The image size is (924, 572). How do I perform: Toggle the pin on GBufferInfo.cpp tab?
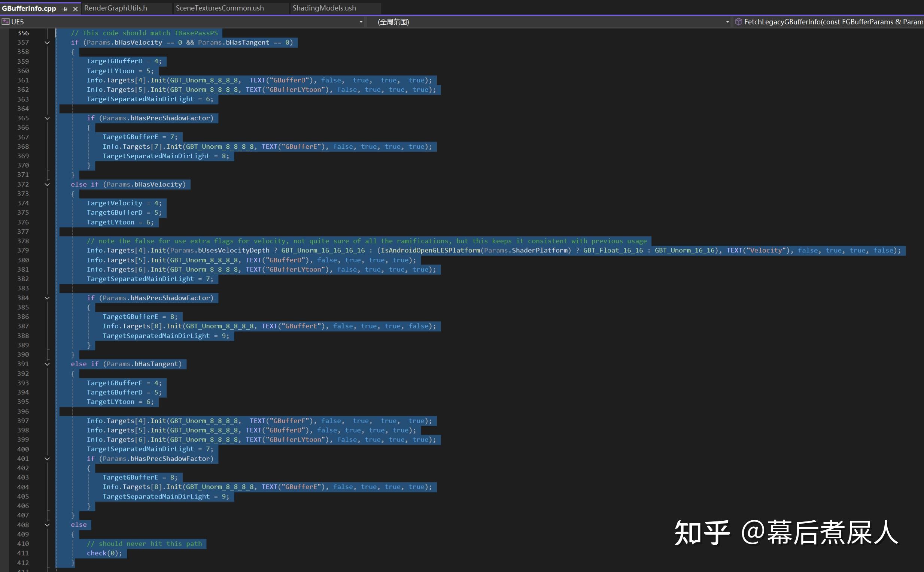[x=65, y=8]
